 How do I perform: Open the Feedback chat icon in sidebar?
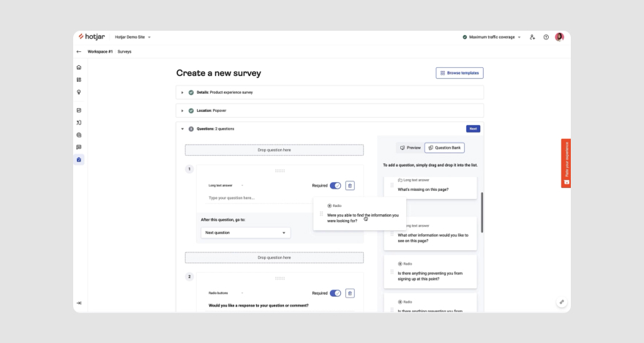pos(79,147)
